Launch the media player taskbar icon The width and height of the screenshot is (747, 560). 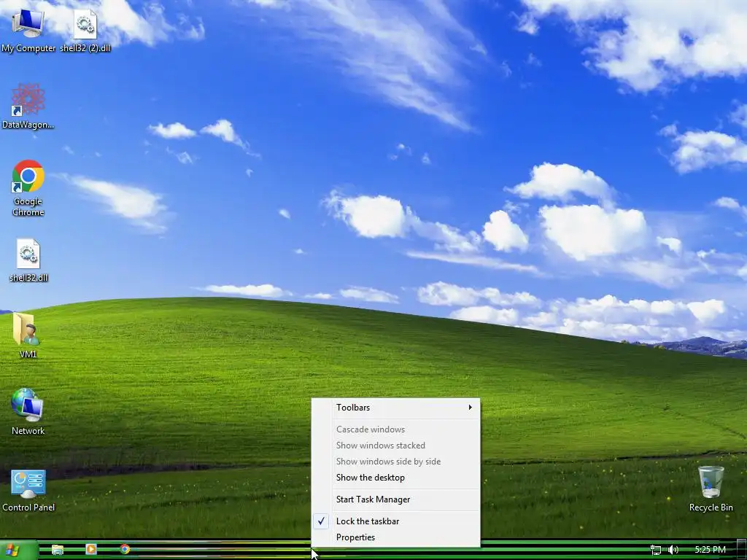point(90,550)
